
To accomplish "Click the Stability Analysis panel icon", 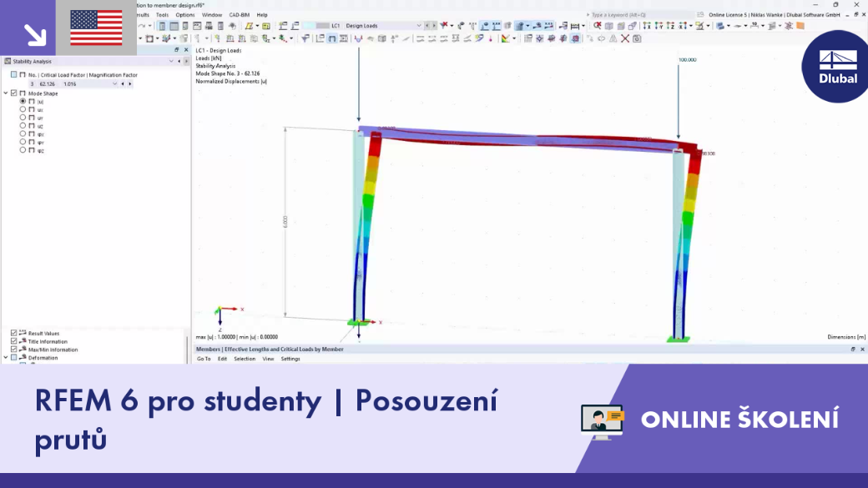I will 8,62.
